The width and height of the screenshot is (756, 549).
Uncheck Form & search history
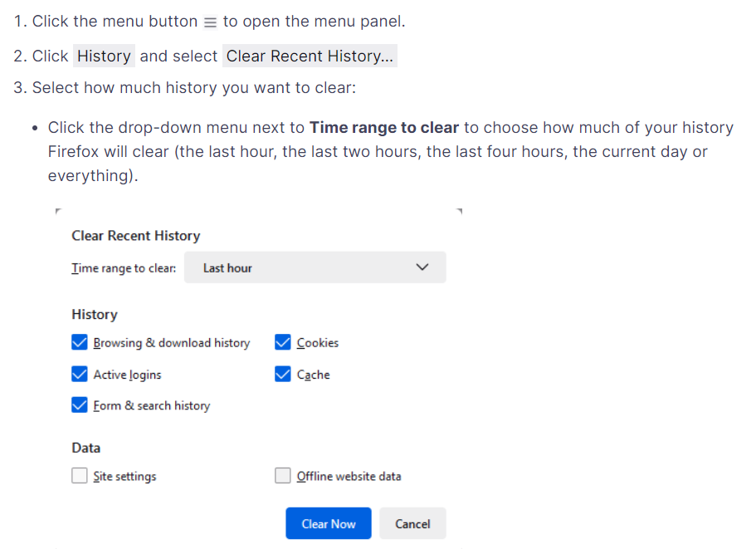80,405
